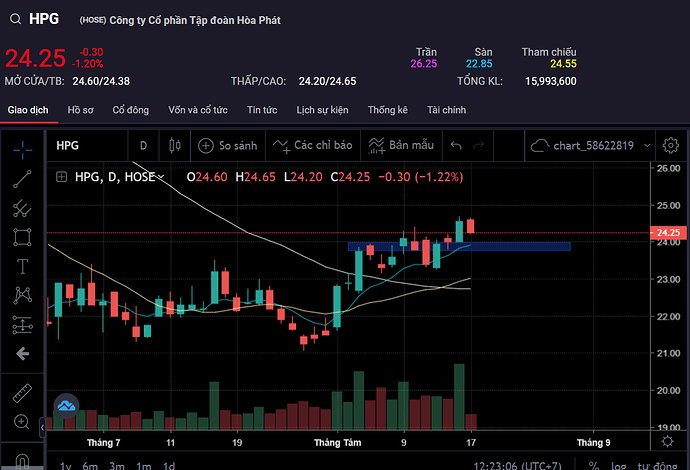
Task: Open the Tài chính tab
Action: pos(446,110)
